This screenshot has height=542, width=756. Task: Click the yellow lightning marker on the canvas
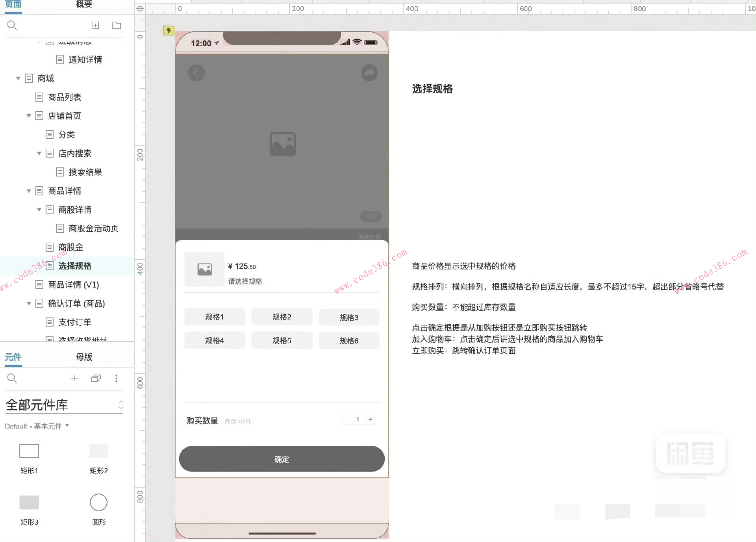[169, 30]
